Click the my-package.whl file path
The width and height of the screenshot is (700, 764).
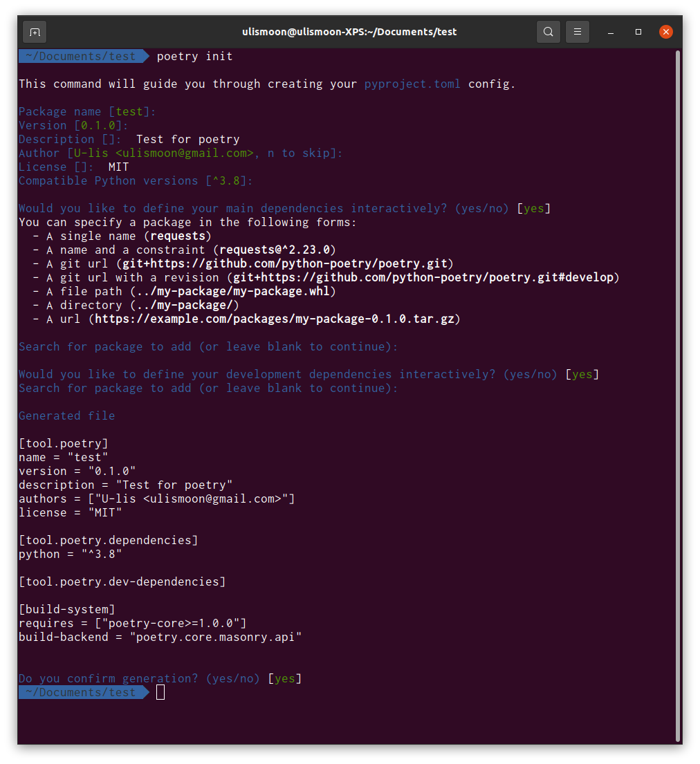233,291
